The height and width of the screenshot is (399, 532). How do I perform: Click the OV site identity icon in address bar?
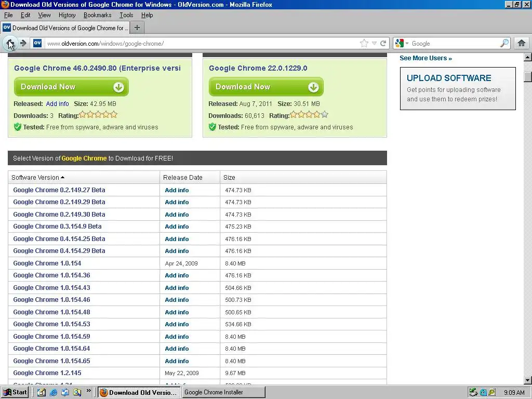[37, 43]
